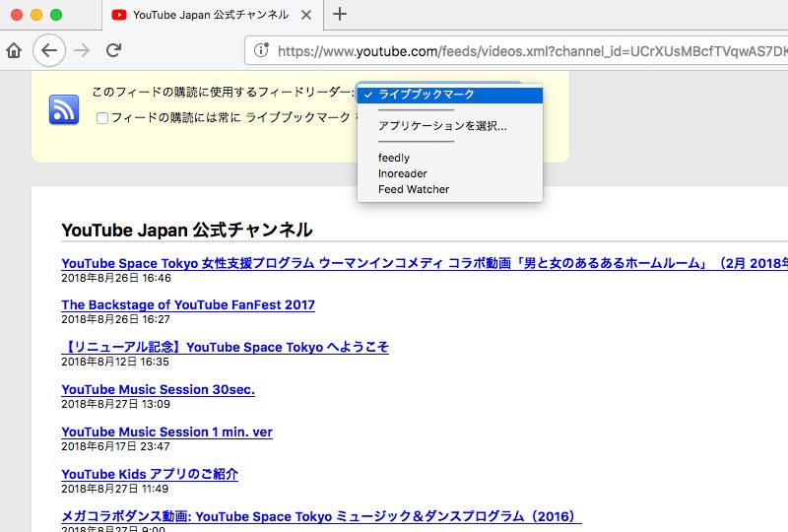
Task: Select feedly as the feed reader
Action: coord(450,158)
